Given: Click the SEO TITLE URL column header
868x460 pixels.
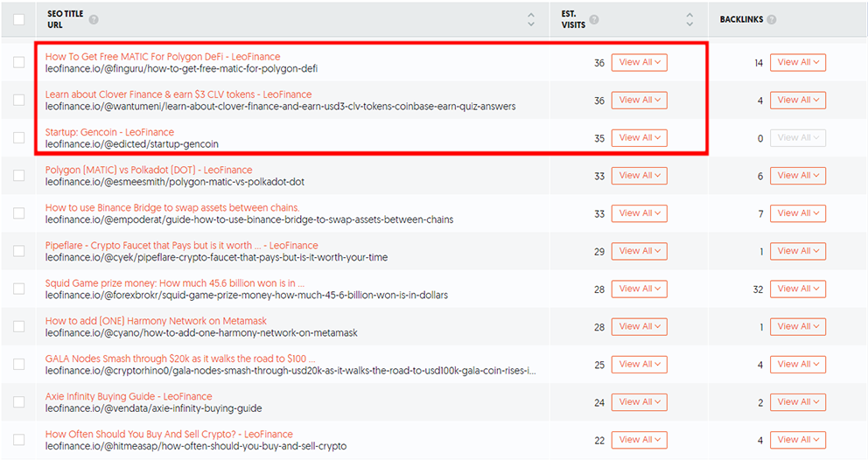Looking at the screenshot, I should (66, 19).
